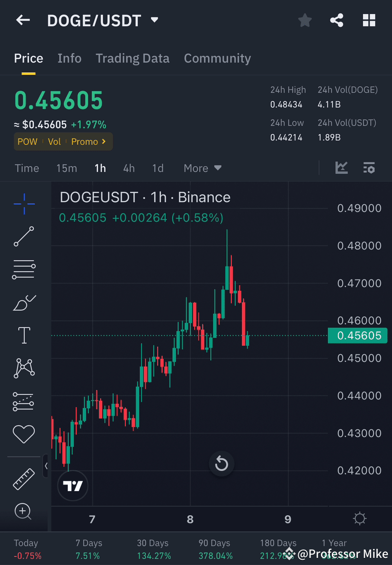The height and width of the screenshot is (565, 392).
Task: Expand the More timeframes dropdown
Action: 202,168
